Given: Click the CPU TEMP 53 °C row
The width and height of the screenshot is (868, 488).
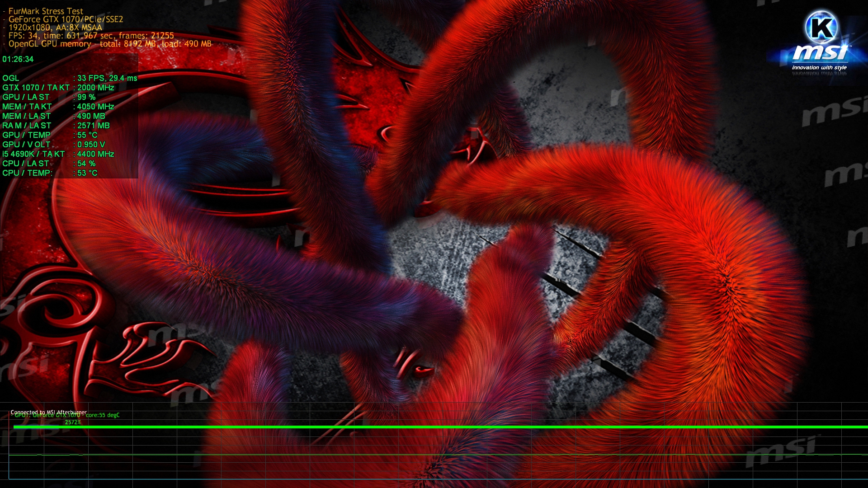Looking at the screenshot, I should 50,173.
